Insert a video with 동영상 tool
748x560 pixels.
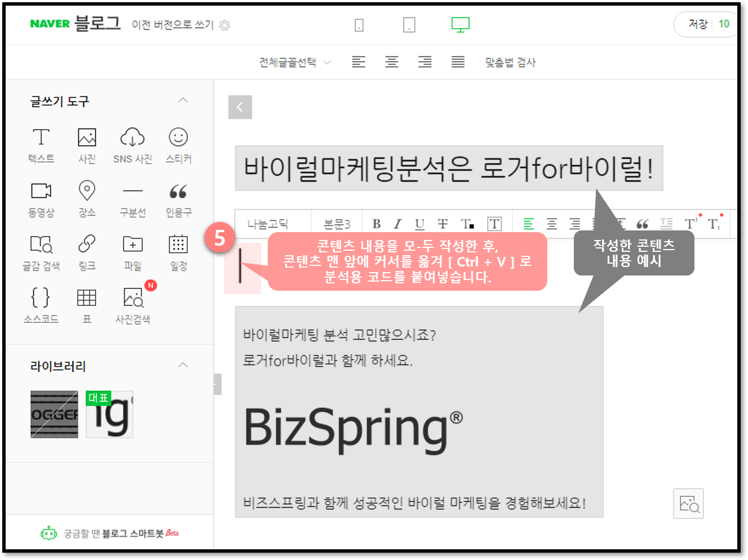41,199
